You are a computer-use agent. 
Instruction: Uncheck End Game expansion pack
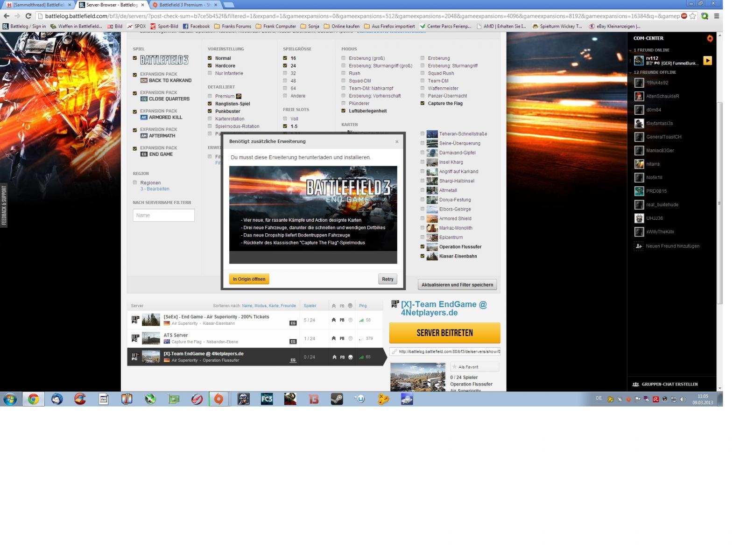point(135,148)
